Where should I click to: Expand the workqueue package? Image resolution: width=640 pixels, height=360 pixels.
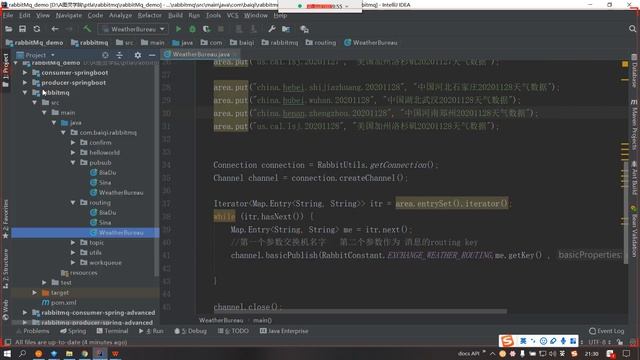coord(73,262)
